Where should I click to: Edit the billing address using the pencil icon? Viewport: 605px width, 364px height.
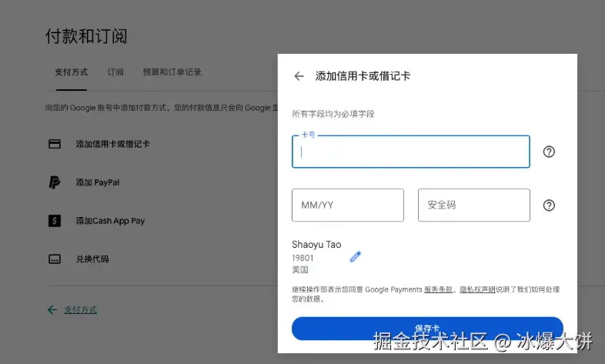click(x=356, y=256)
